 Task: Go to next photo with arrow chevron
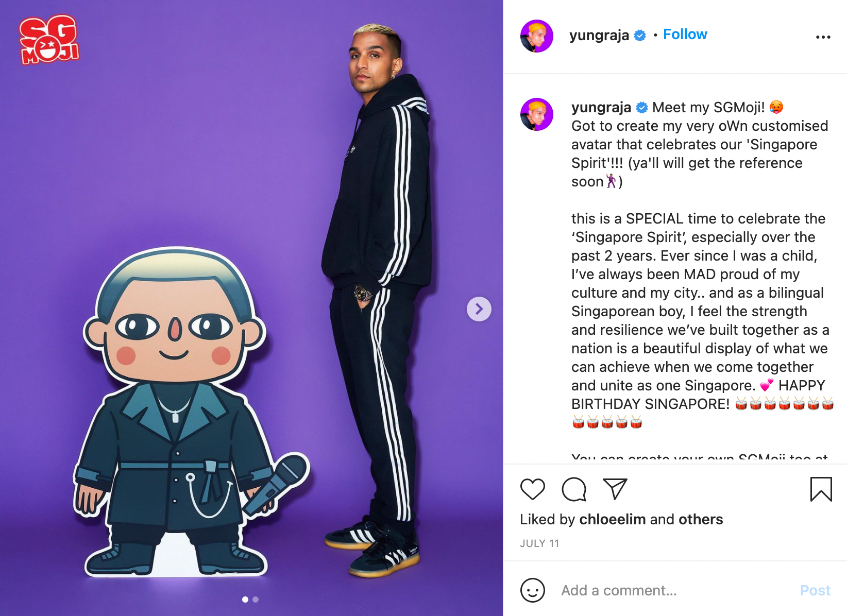(x=479, y=309)
